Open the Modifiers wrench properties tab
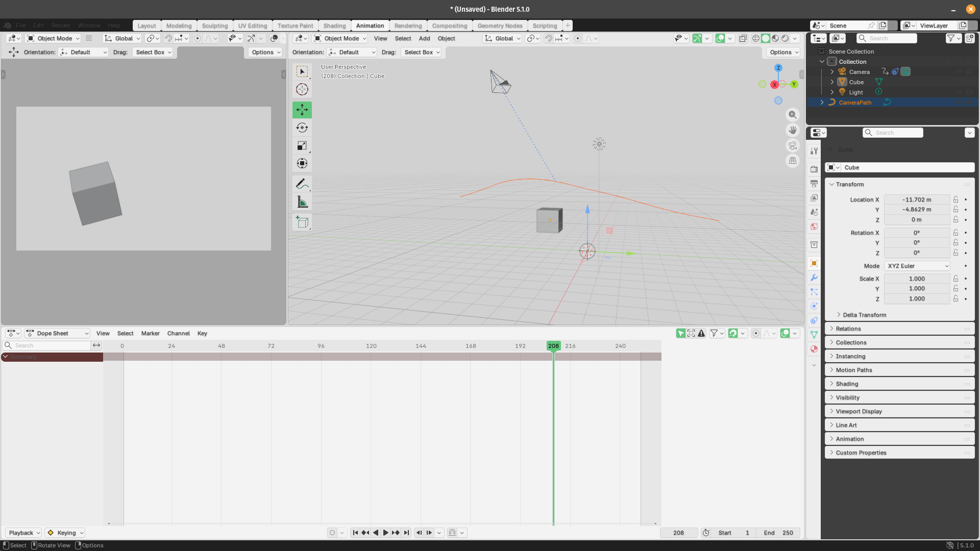The width and height of the screenshot is (980, 551). click(814, 278)
